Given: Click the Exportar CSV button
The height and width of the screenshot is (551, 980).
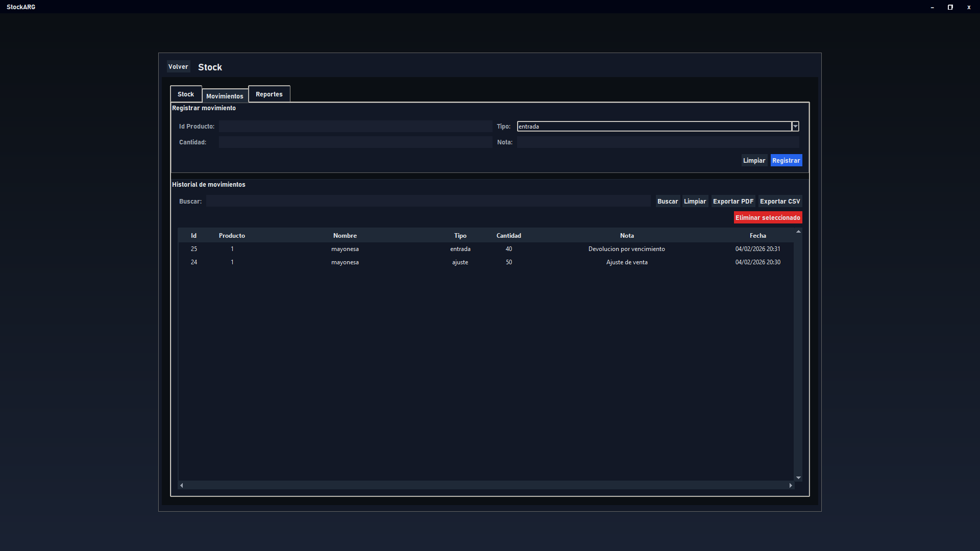Looking at the screenshot, I should [x=780, y=202].
